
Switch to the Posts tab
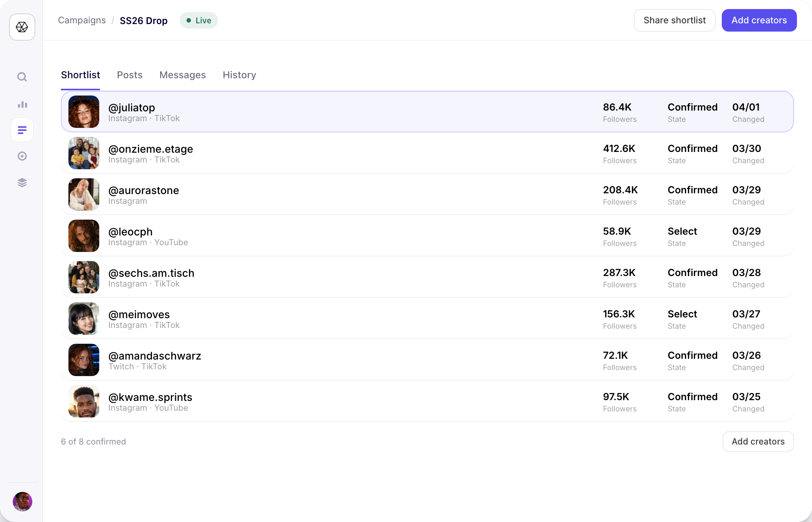(x=130, y=75)
